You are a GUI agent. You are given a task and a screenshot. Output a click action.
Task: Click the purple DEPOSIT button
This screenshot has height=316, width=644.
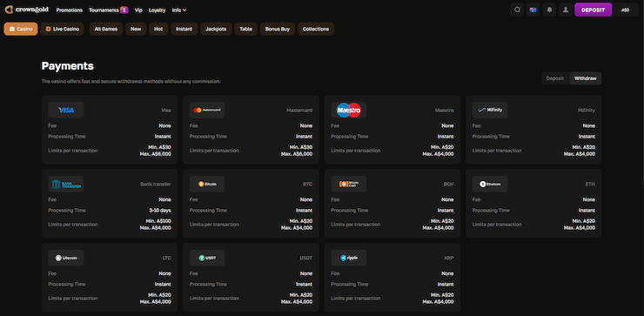click(x=593, y=10)
